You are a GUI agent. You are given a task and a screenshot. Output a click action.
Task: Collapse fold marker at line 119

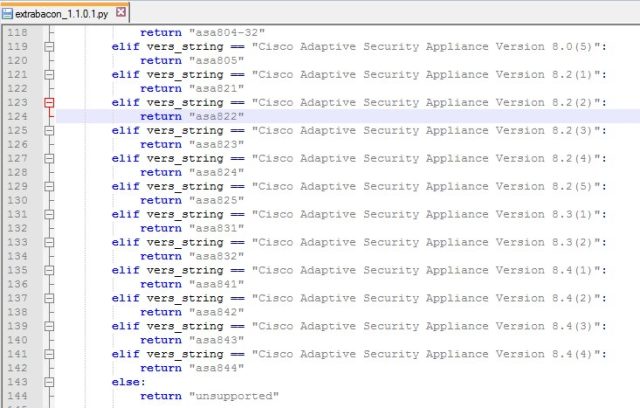(49, 47)
